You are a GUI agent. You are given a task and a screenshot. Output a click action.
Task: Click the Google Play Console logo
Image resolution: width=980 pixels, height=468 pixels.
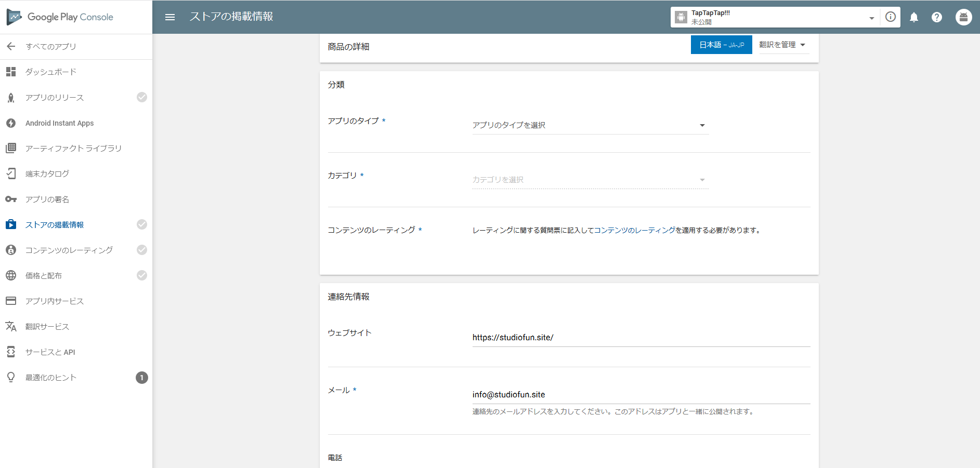coord(60,17)
